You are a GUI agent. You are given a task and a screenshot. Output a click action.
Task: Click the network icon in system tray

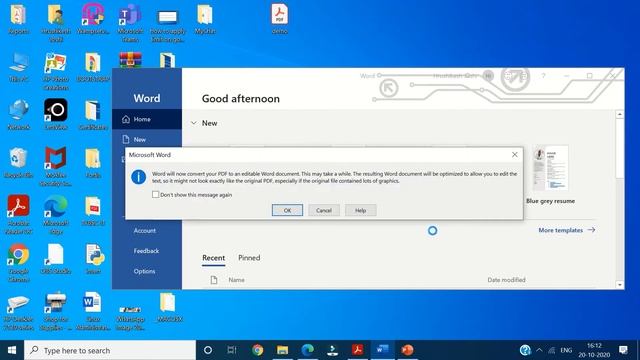pyautogui.click(x=552, y=350)
